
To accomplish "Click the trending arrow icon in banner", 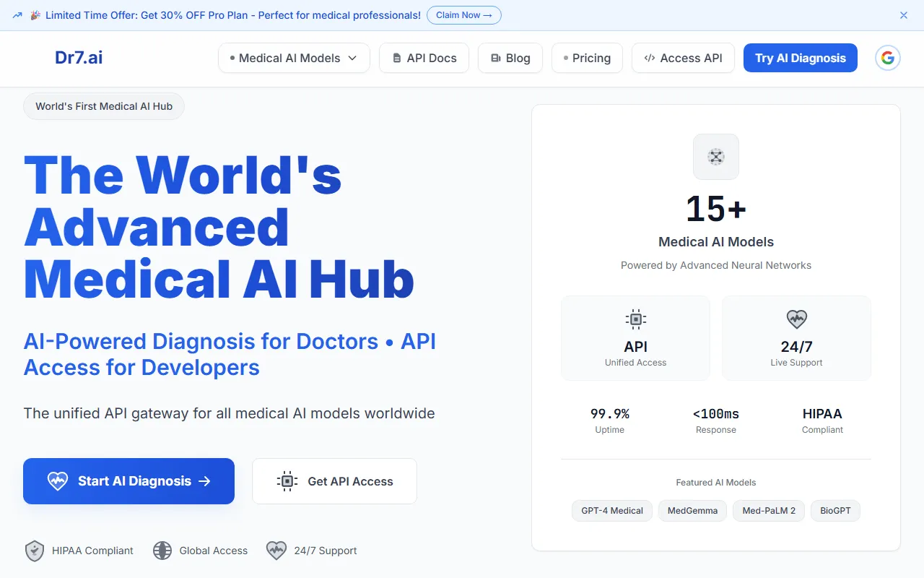I will tap(17, 15).
